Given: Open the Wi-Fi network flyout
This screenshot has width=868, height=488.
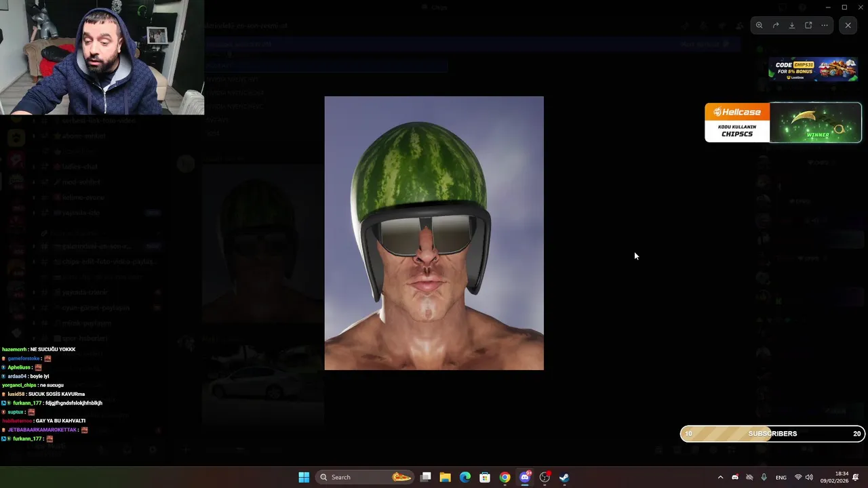Looking at the screenshot, I should 798,477.
